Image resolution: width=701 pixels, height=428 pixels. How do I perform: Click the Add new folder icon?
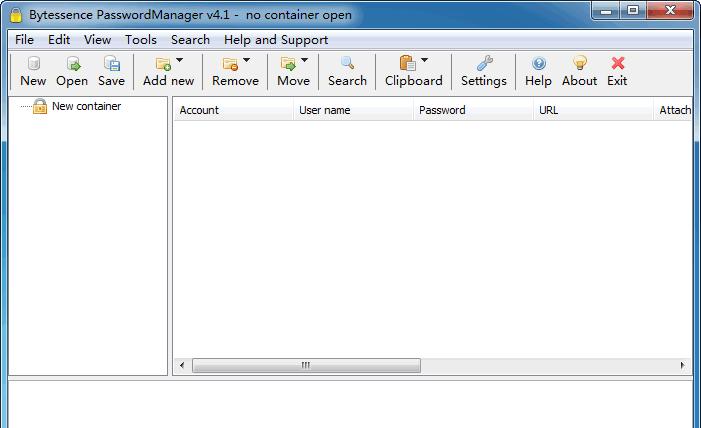(163, 64)
